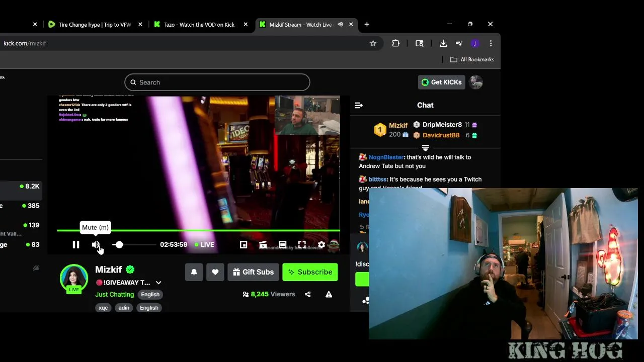
Task: Click bitttss username in chat
Action: tap(378, 179)
